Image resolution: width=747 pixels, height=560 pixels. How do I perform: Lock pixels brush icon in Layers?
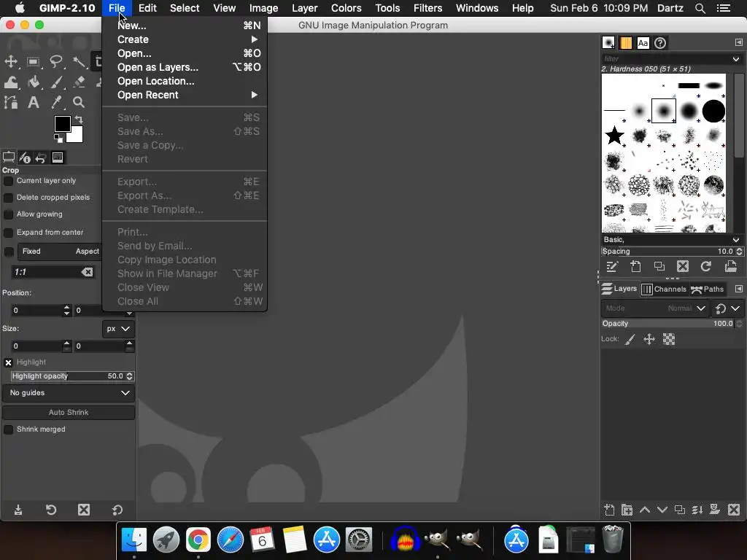click(630, 340)
